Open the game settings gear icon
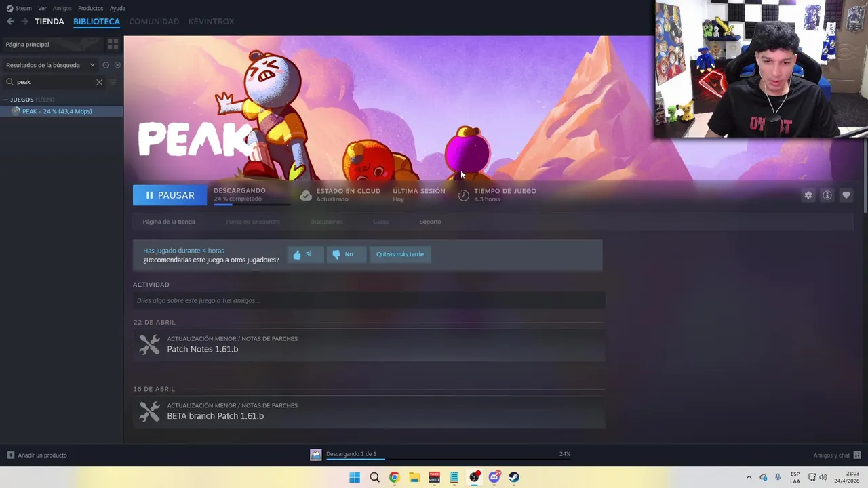This screenshot has height=488, width=868. point(808,195)
